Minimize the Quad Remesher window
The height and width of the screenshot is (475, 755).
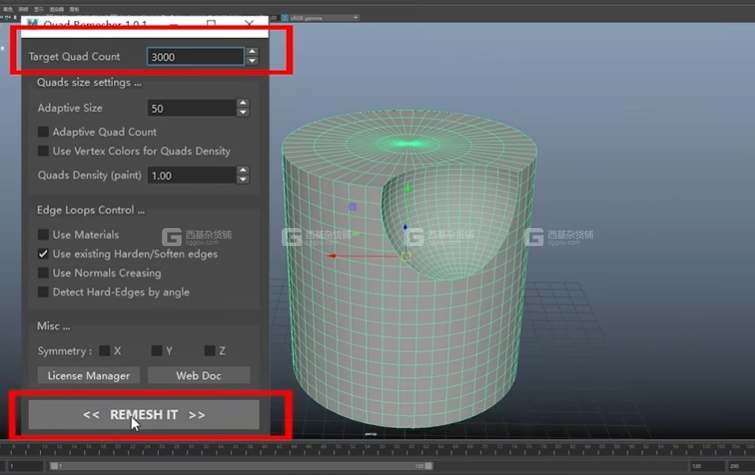(174, 23)
